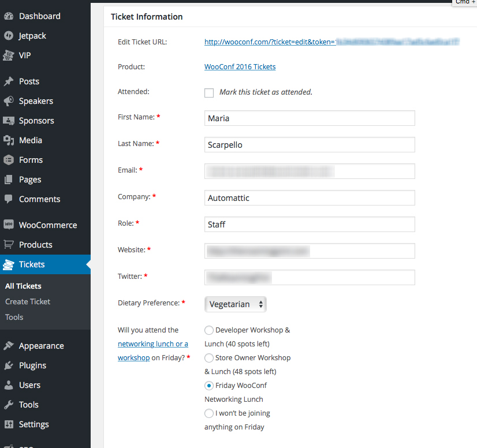
Task: Click the Media icon in the sidebar
Action: [x=9, y=140]
